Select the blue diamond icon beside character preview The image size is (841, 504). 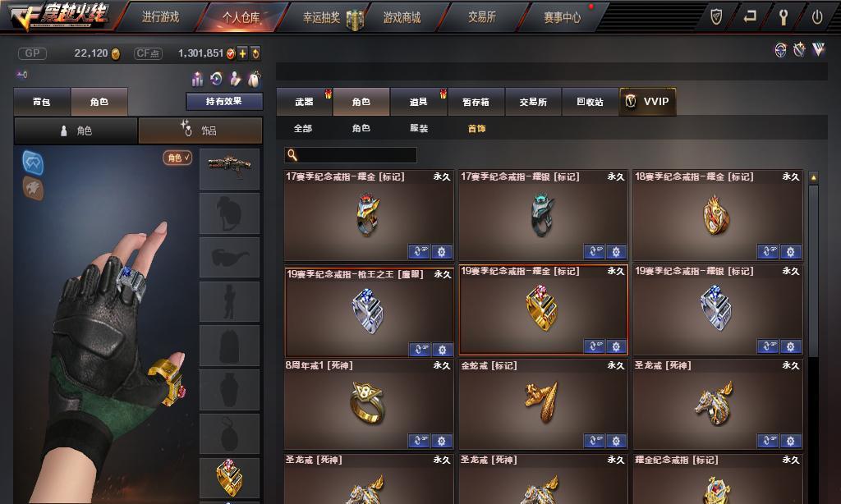(x=33, y=163)
